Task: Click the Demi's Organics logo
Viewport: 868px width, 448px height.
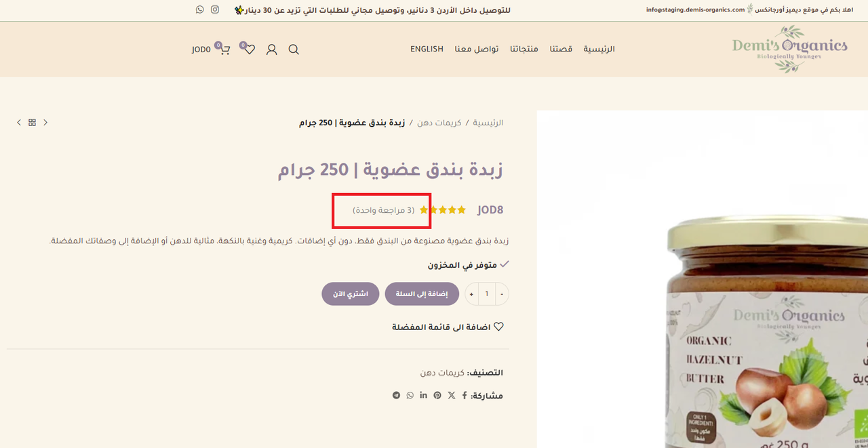Action: point(790,49)
